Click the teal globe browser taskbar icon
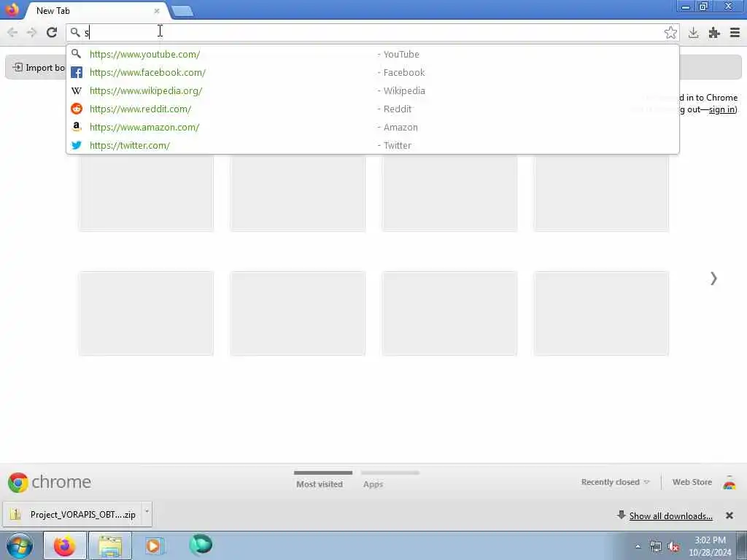The height and width of the screenshot is (560, 747). [x=201, y=544]
